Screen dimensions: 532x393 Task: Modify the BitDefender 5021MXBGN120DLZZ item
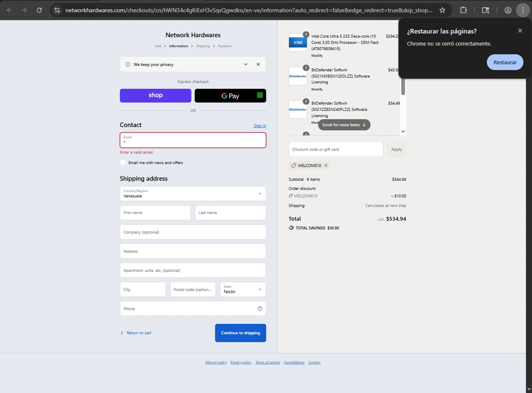(317, 89)
